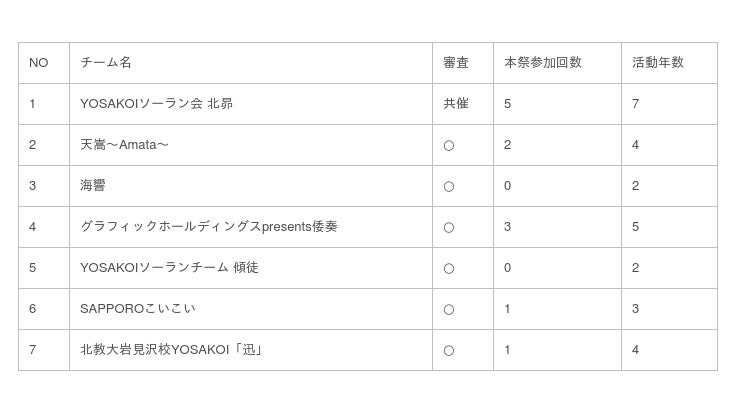Click the circle mark in 北教大岩見沢校 row
Image resolution: width=740 pixels, height=411 pixels.
click(x=449, y=351)
